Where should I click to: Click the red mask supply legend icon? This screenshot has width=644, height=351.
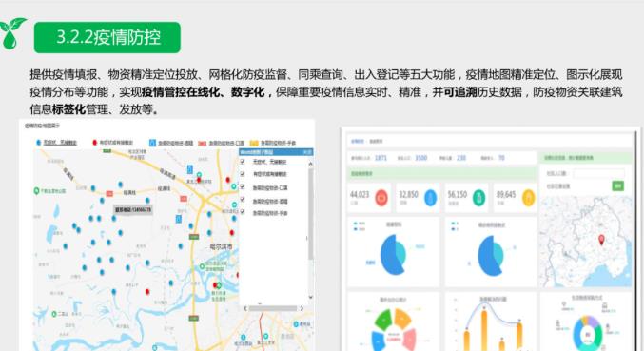202,144
